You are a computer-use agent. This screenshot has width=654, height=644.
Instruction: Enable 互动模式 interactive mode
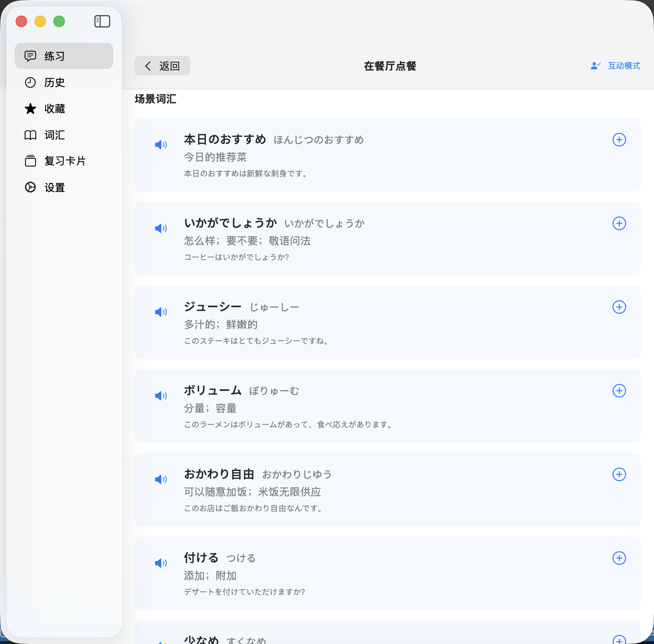(x=615, y=66)
